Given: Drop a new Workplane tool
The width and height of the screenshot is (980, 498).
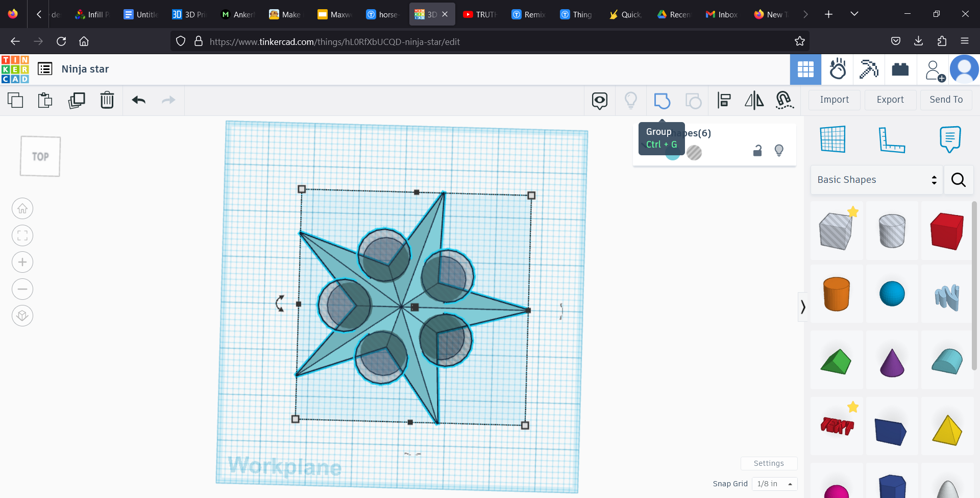Looking at the screenshot, I should [833, 139].
